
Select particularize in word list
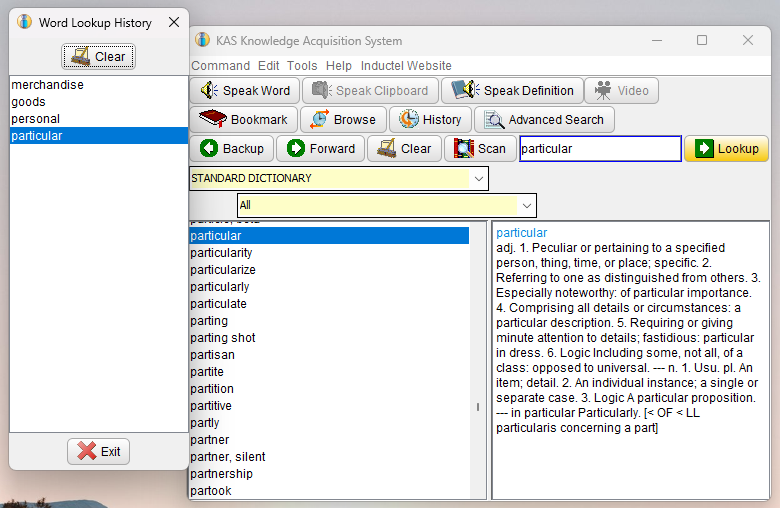pyautogui.click(x=329, y=269)
